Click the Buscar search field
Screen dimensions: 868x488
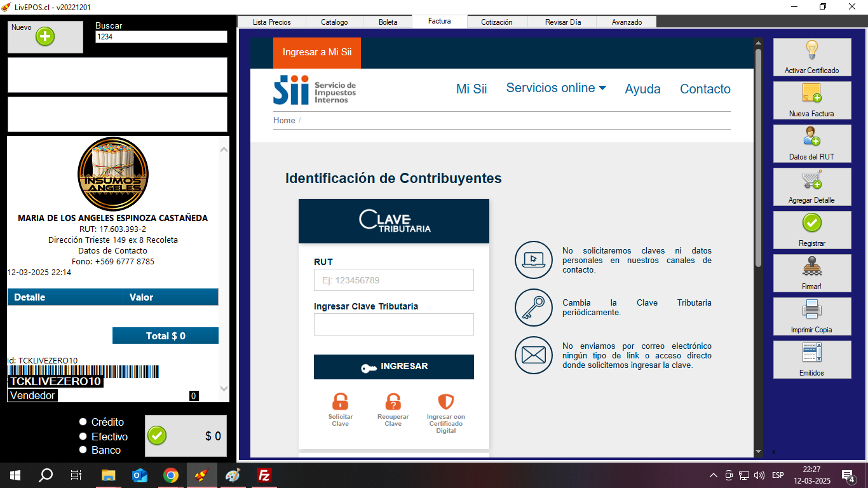point(161,37)
